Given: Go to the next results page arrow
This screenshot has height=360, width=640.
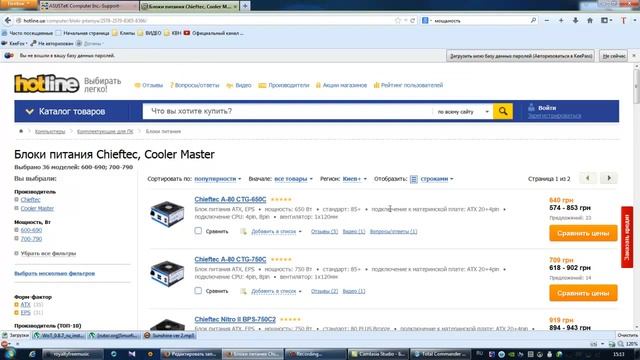Looking at the screenshot, I should pyautogui.click(x=609, y=178).
